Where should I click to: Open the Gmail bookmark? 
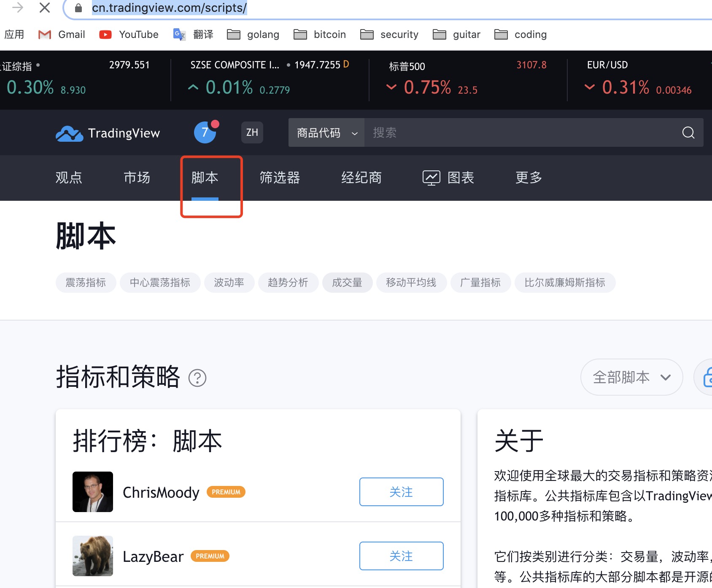(62, 35)
